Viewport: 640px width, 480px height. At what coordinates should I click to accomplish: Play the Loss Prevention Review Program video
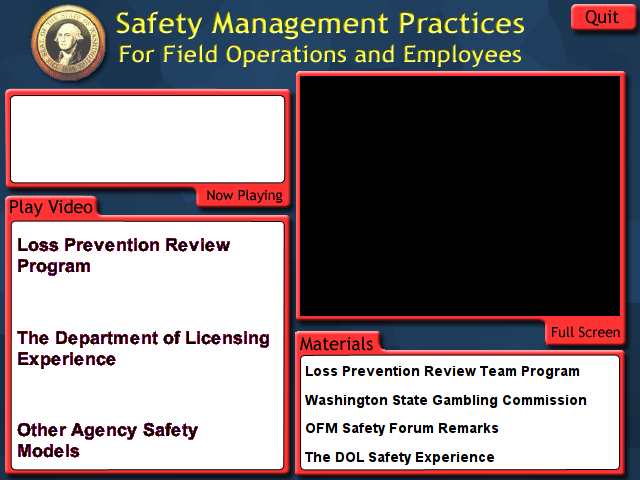coord(123,256)
